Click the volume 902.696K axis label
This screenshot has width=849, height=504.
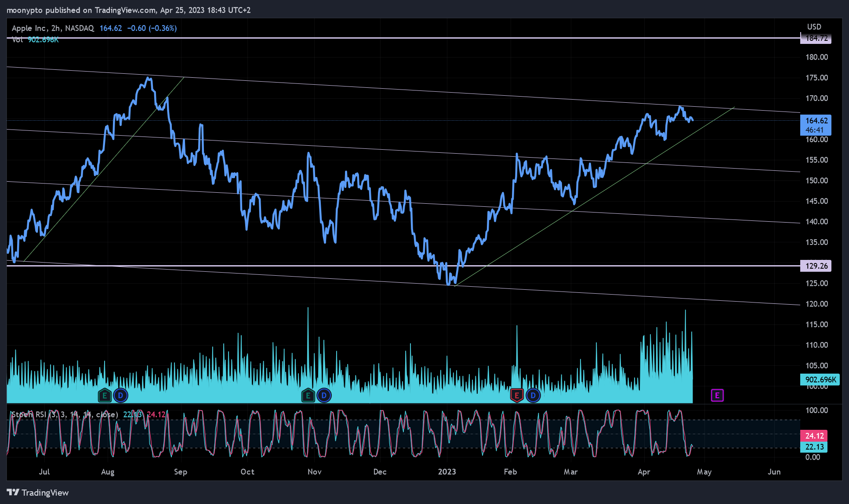pos(820,379)
